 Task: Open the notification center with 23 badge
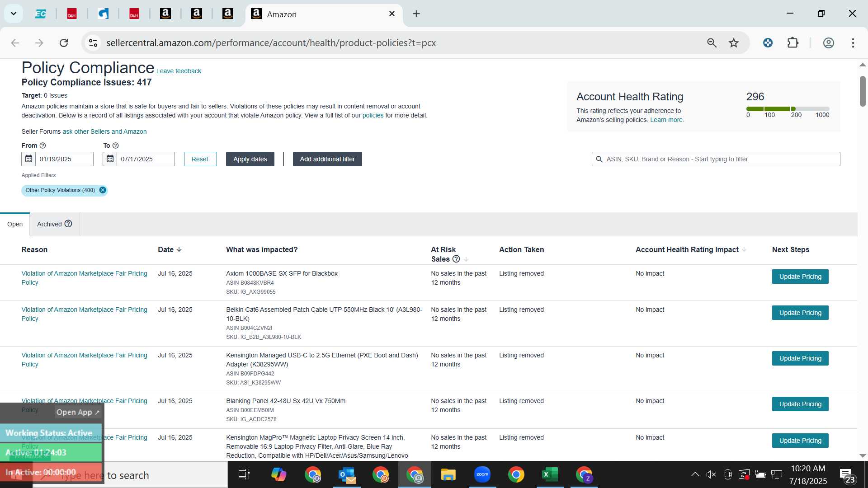847,476
